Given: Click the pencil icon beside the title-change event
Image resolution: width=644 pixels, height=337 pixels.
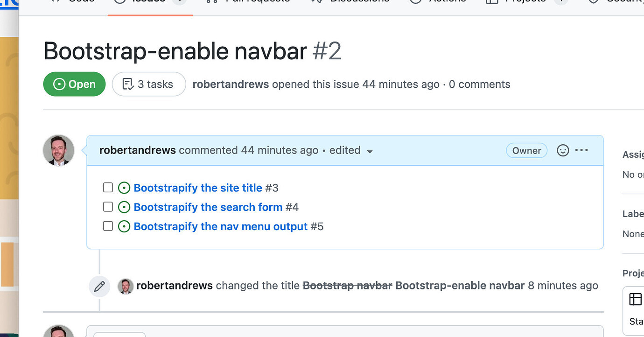Looking at the screenshot, I should click(99, 286).
